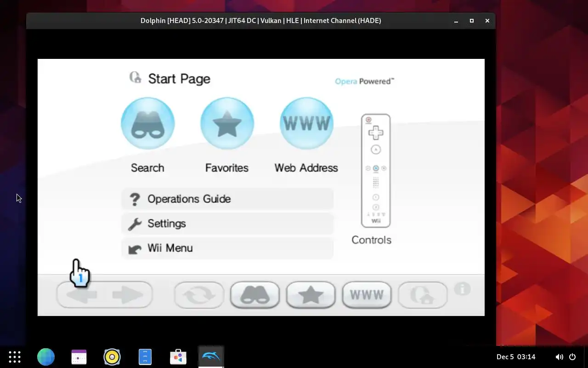Open the Search binoculars bubble icon
588x368 pixels.
tap(147, 123)
